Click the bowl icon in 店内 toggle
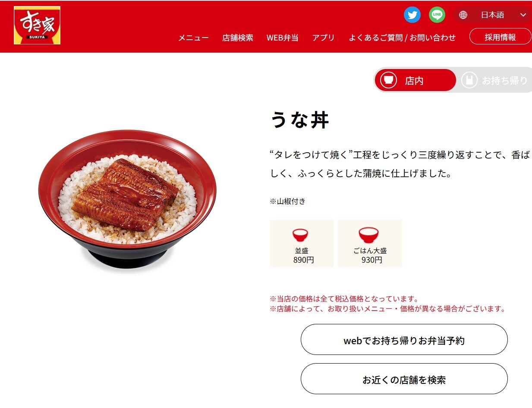The width and height of the screenshot is (532, 408). (x=389, y=80)
